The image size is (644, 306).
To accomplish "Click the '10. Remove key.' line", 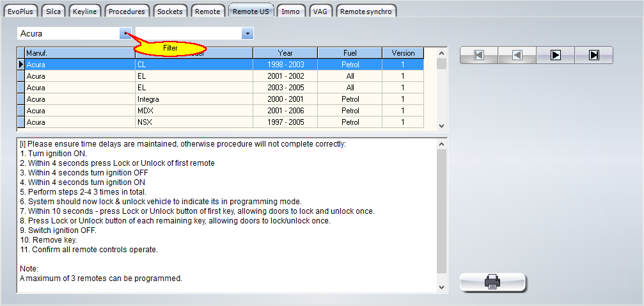I will pos(48,240).
